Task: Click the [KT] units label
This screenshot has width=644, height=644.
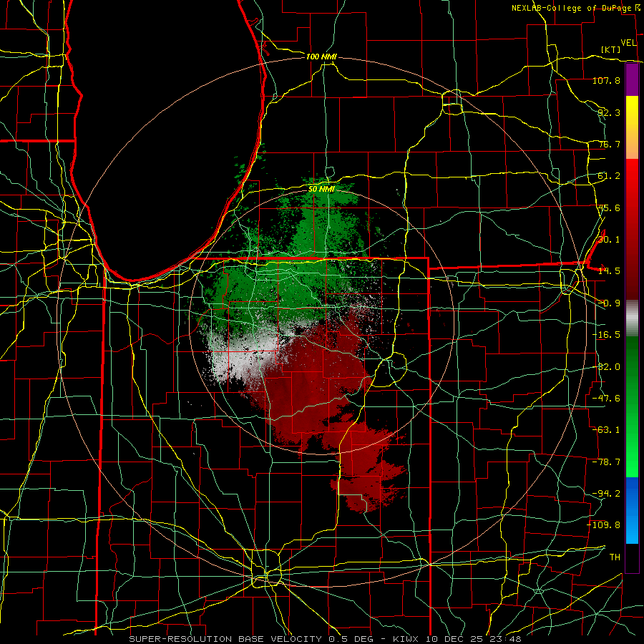Action: coord(611,49)
